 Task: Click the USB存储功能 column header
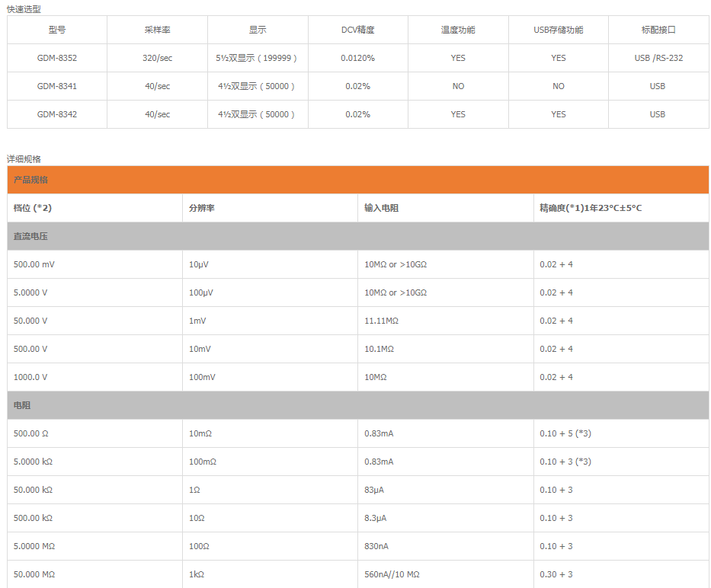558,30
